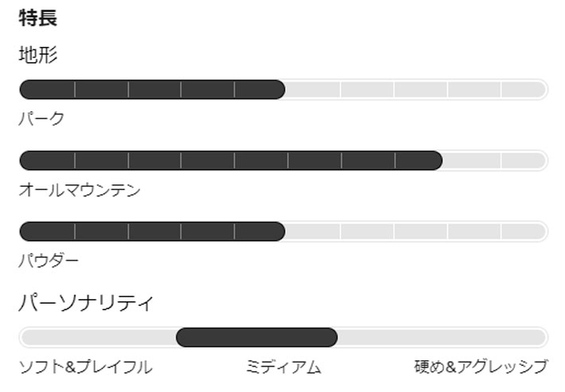This screenshot has height=392, width=565.
Task: Click the パーソナリティ track left of the thumb
Action: pos(97,338)
